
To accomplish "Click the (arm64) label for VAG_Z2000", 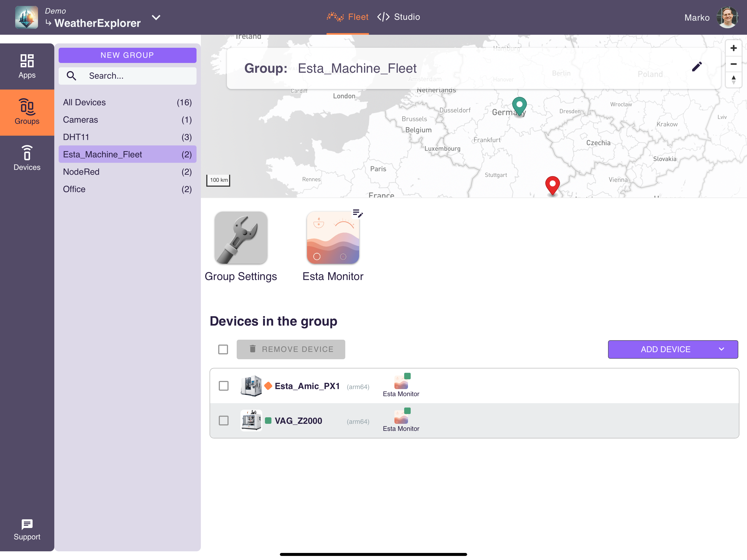I will coord(358,422).
